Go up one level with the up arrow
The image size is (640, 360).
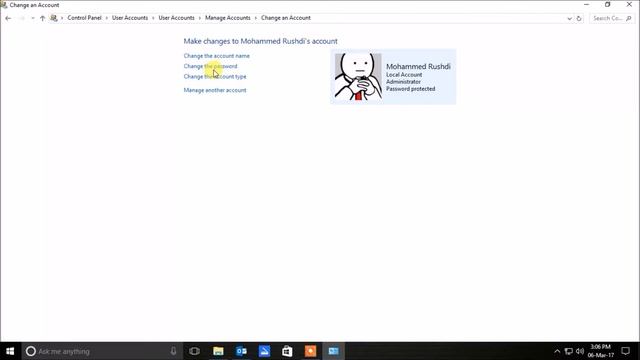pyautogui.click(x=42, y=18)
